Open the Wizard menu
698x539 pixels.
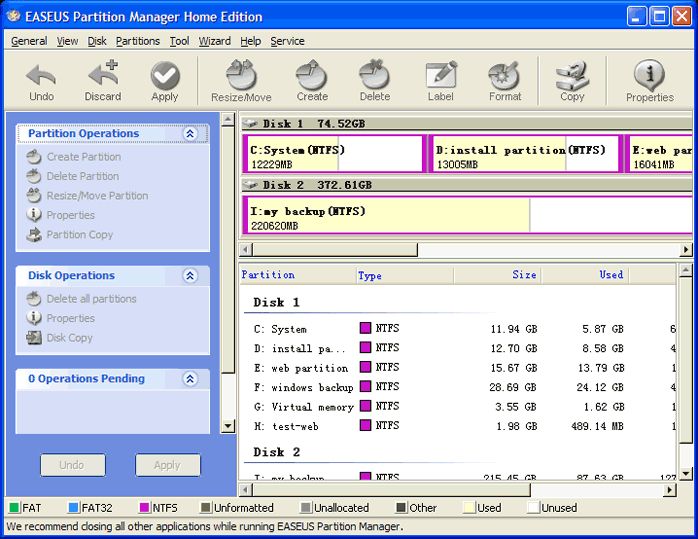click(215, 41)
